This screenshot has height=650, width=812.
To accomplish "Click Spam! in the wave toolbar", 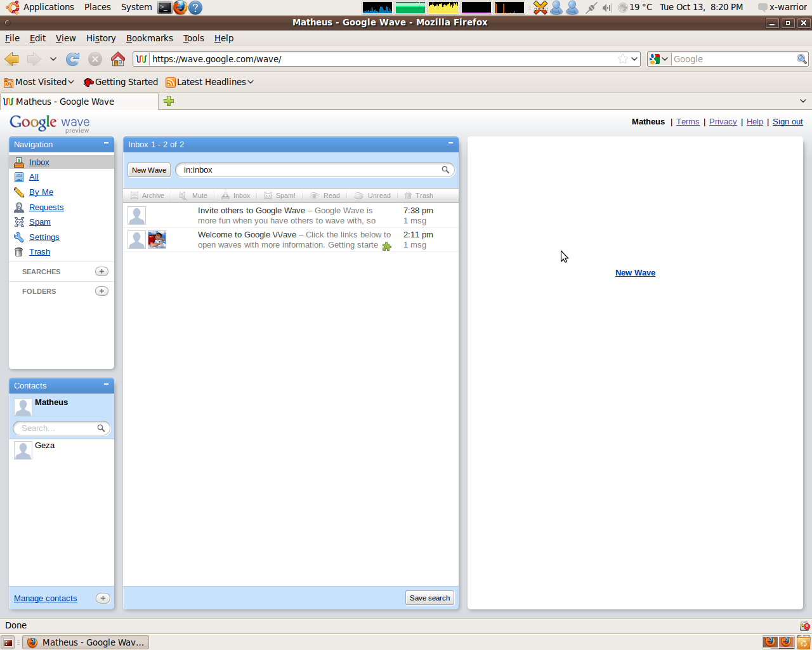I will 280,196.
